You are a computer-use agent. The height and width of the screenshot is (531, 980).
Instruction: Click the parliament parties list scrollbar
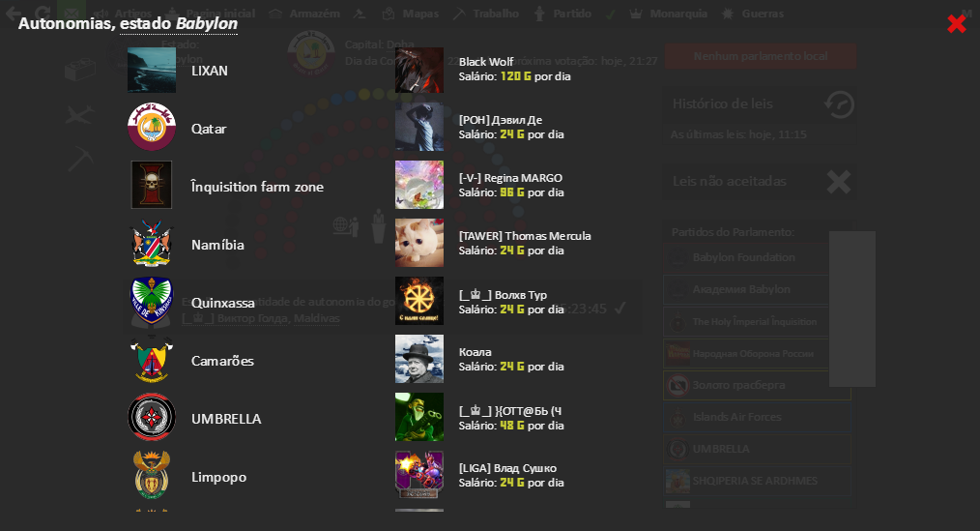[x=851, y=309]
